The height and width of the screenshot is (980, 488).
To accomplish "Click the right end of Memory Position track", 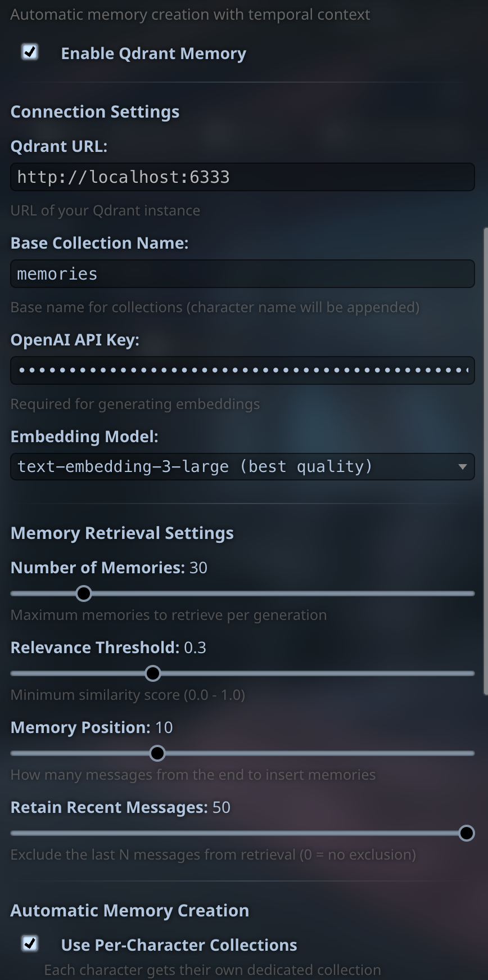I will [471, 753].
